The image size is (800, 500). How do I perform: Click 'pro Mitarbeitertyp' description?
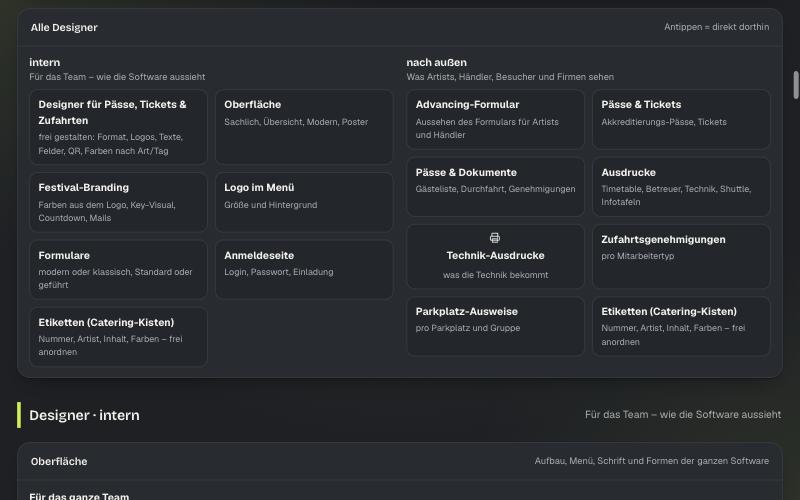tap(638, 256)
